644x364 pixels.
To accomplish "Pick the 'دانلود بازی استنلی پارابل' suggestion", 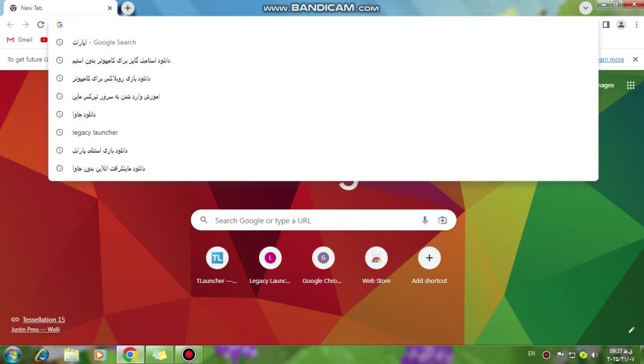I will pos(323,150).
